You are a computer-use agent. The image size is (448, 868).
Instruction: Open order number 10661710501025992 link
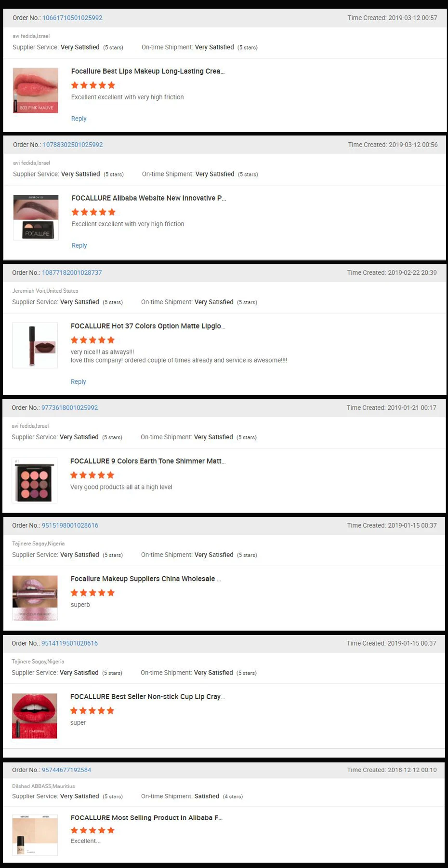(x=72, y=18)
